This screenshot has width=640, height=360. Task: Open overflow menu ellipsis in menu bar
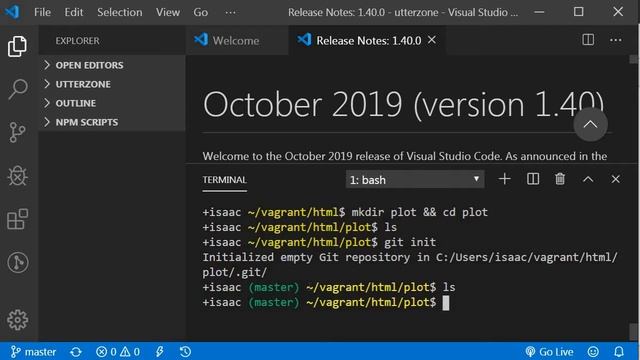pos(230,12)
